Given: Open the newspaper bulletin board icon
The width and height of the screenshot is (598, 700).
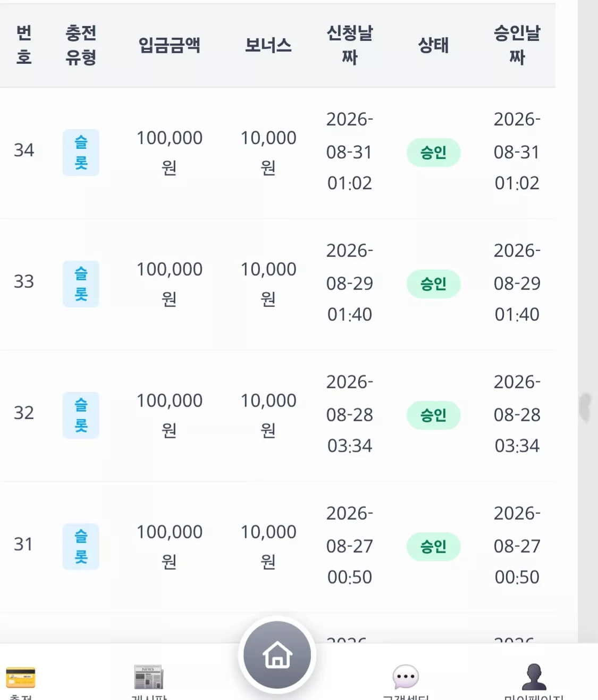Looking at the screenshot, I should tap(149, 677).
